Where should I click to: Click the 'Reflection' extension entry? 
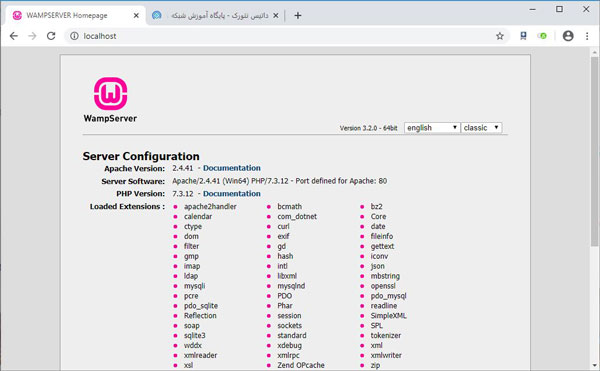point(200,316)
